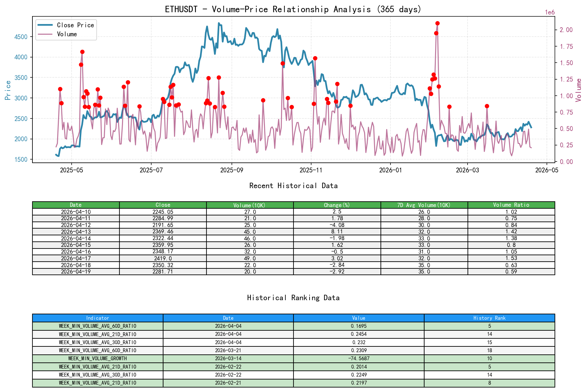587x392 pixels.
Task: Click the Volume legend entry
Action: tap(57, 34)
